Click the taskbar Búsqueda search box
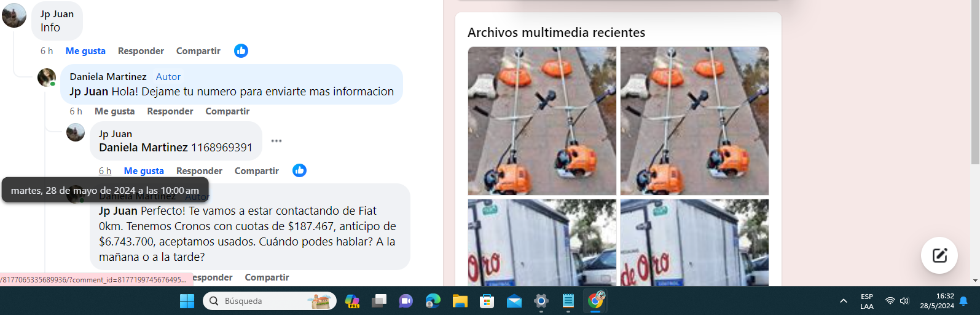Image resolution: width=980 pixels, height=315 pixels. click(x=270, y=301)
